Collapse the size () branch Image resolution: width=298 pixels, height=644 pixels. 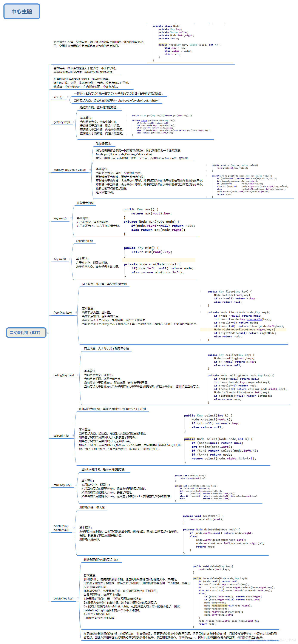(68, 97)
